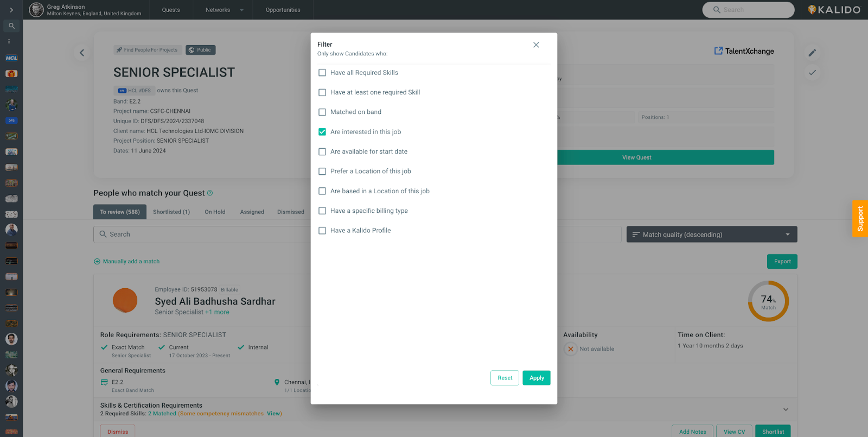
Task: Click the Apply filter button
Action: tap(536, 378)
